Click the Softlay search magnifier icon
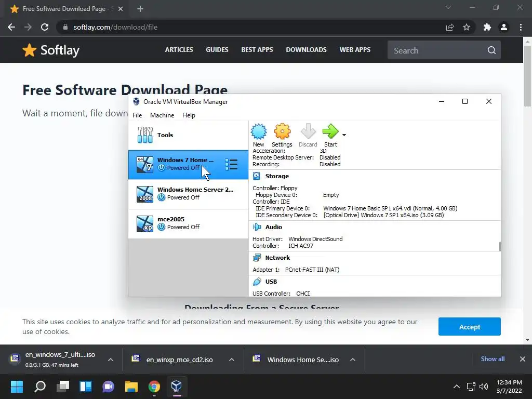532x399 pixels. tap(491, 50)
